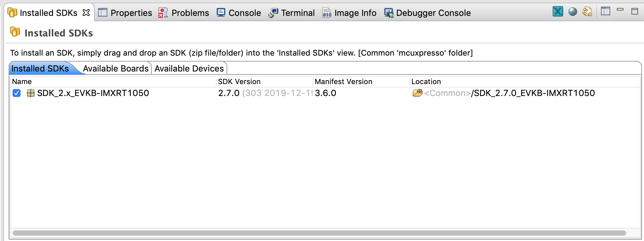Switch to the Available Boards tab
Image resolution: width=644 pixels, height=241 pixels.
[116, 69]
